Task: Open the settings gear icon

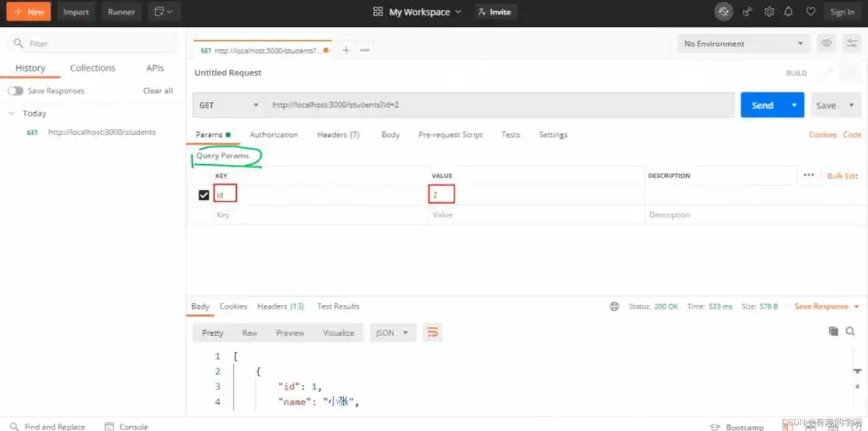Action: pos(769,12)
